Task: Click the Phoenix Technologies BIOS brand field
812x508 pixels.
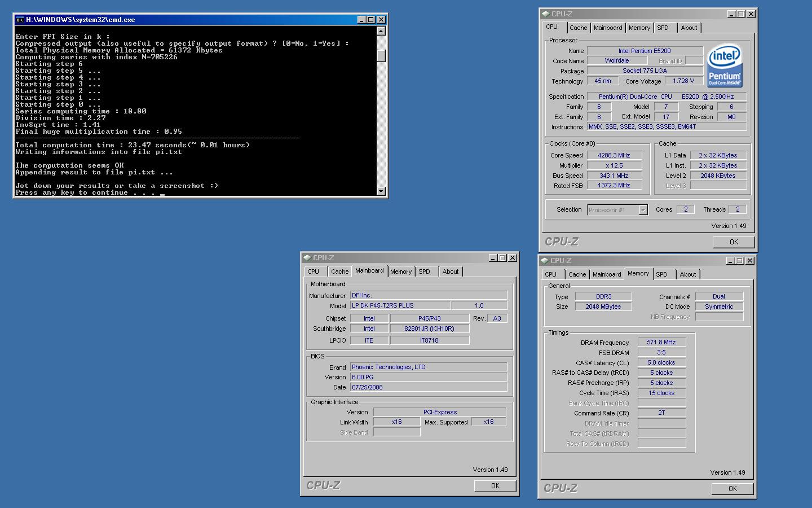Action: coord(429,367)
